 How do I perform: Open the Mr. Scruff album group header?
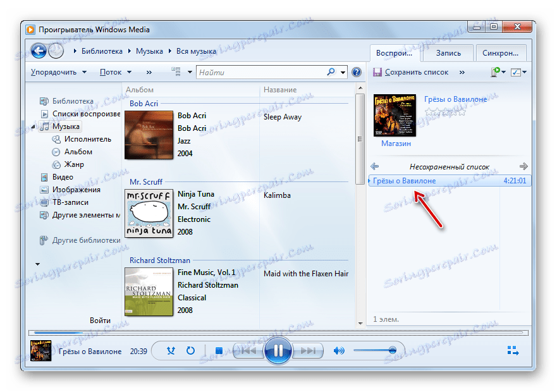(x=145, y=182)
